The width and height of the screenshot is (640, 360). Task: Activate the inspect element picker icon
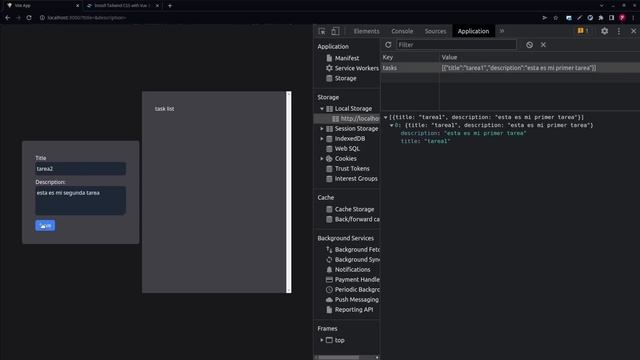click(x=322, y=31)
